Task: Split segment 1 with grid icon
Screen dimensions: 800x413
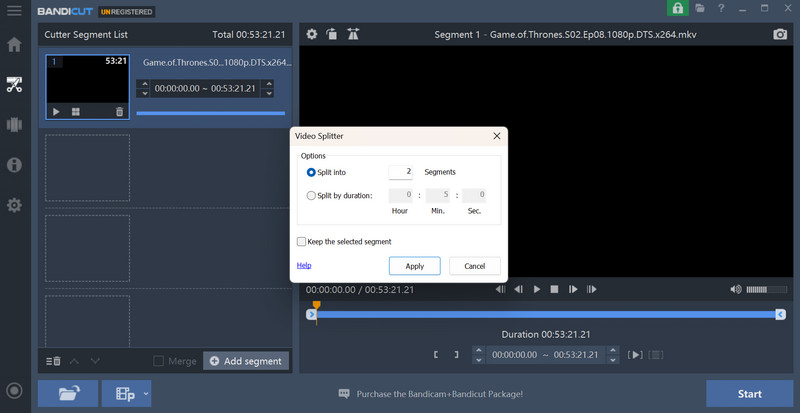Action: pos(76,112)
